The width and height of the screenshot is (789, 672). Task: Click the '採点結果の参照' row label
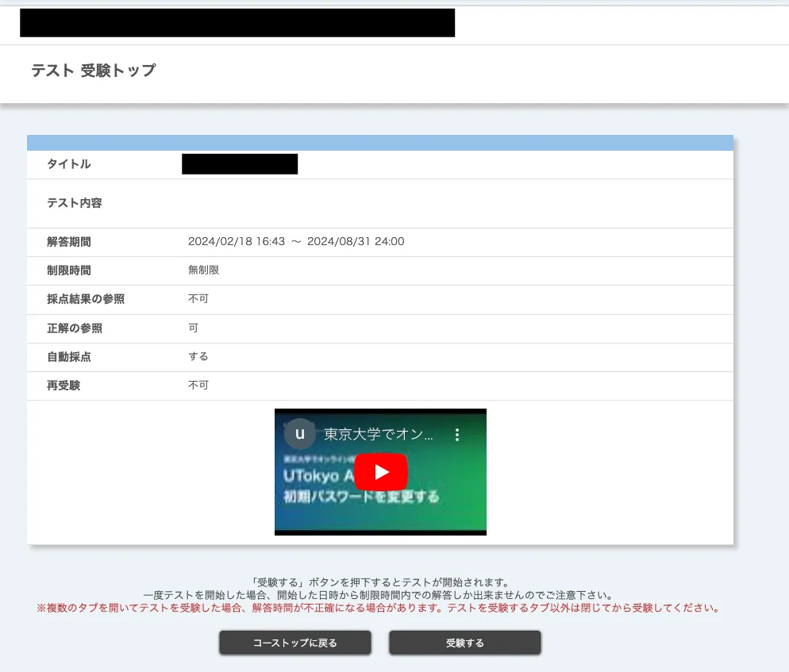[x=86, y=299]
